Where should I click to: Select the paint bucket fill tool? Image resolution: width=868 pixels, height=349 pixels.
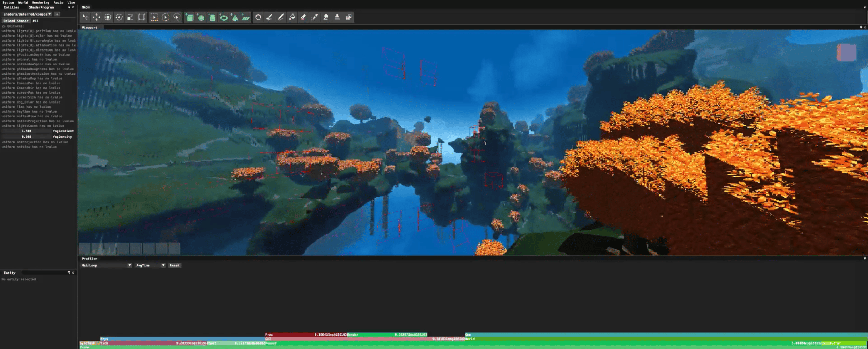(292, 17)
